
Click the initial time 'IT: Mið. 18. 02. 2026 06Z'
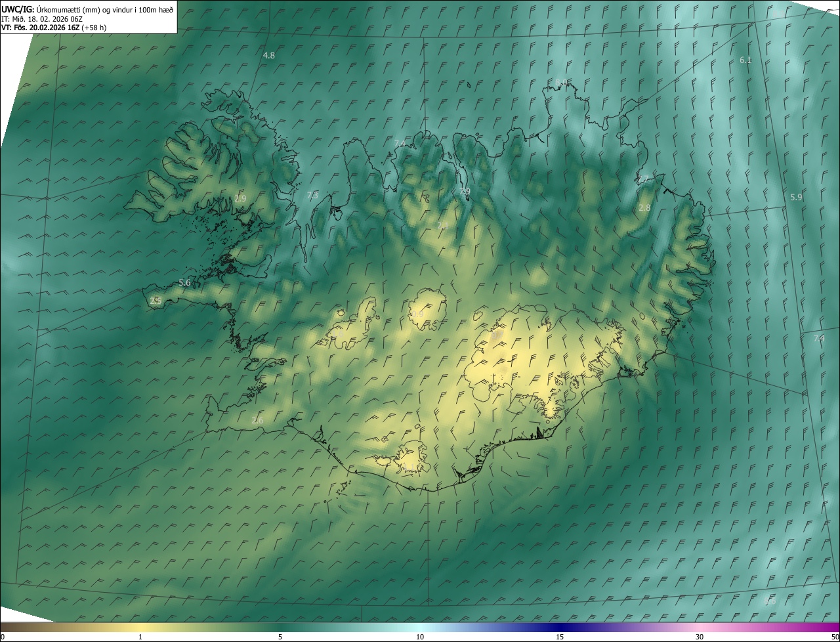click(x=41, y=19)
